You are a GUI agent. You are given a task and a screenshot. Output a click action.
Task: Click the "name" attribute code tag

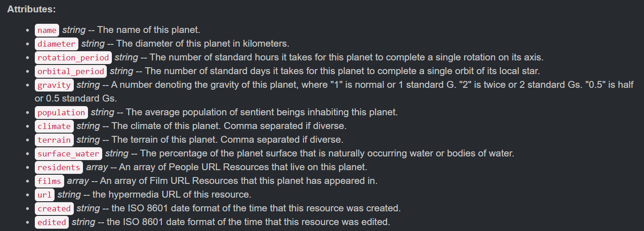(x=47, y=30)
